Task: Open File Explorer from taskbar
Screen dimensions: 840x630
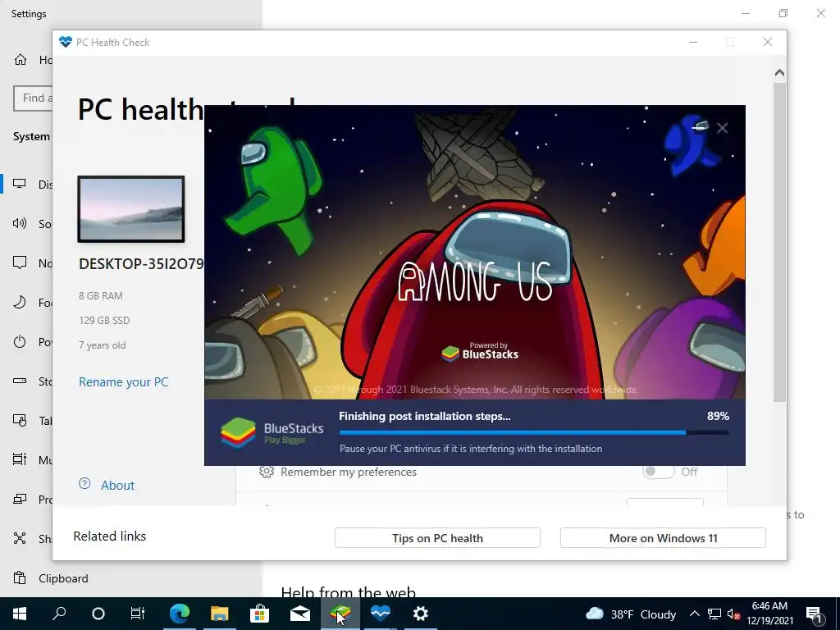Action: click(x=220, y=614)
